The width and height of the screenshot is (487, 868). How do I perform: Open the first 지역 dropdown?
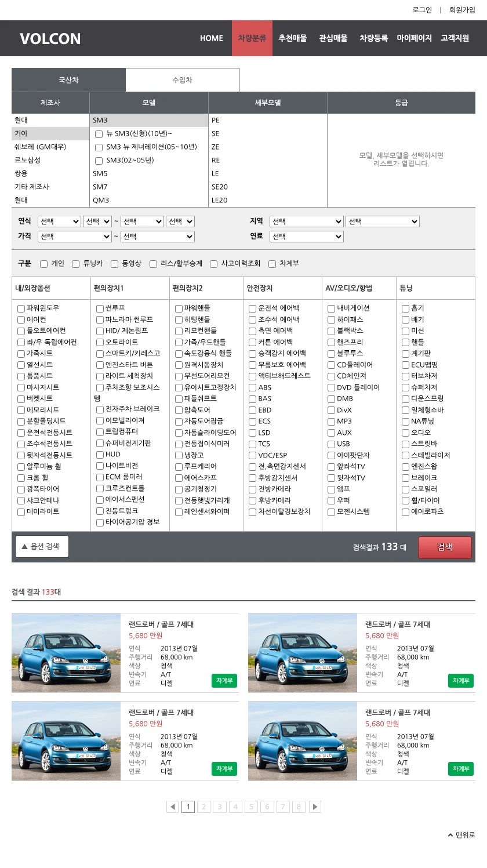pyautogui.click(x=307, y=221)
